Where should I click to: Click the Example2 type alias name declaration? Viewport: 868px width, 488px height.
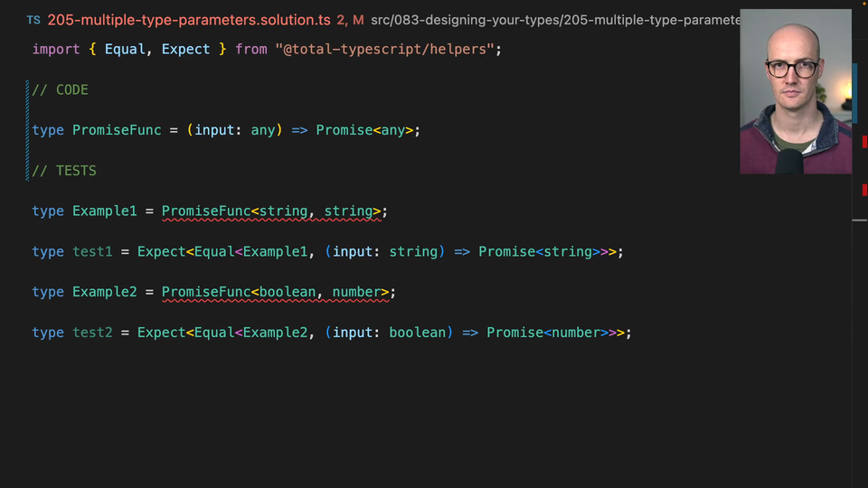pos(104,292)
